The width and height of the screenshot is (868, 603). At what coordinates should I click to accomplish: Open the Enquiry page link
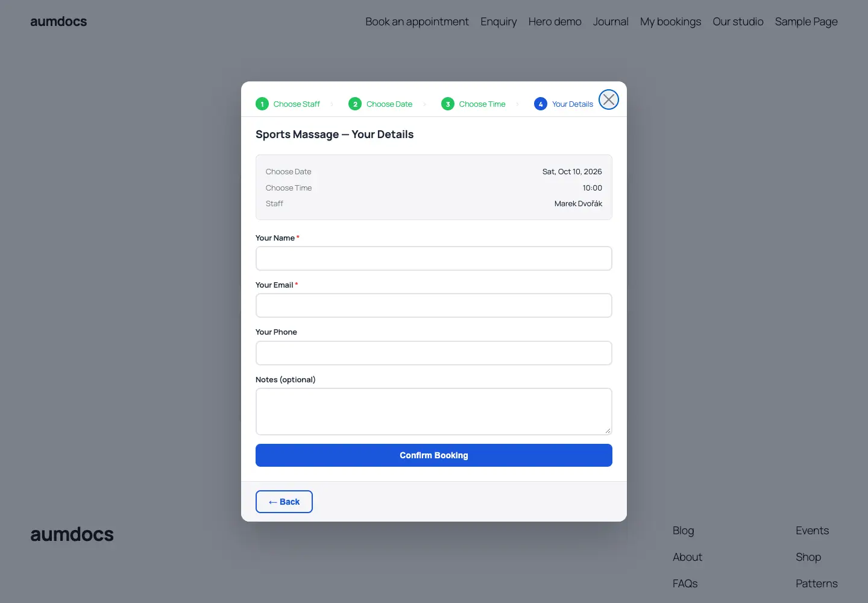[x=498, y=22]
